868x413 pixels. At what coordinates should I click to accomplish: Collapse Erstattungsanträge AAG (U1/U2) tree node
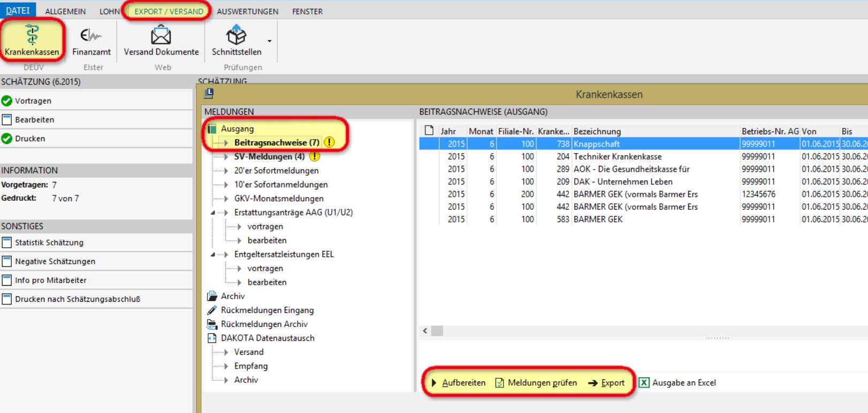[213, 212]
